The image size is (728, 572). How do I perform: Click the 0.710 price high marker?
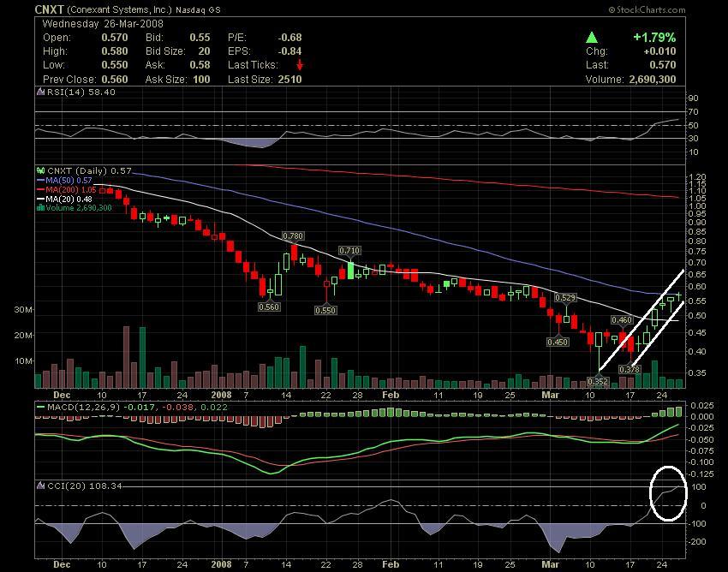click(x=349, y=250)
